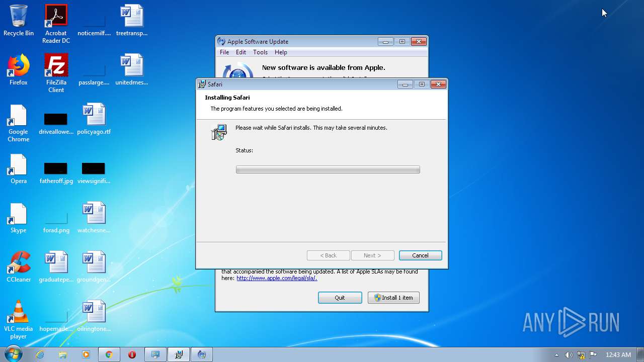Open Internet Explorer from the taskbar

pyautogui.click(x=40, y=354)
